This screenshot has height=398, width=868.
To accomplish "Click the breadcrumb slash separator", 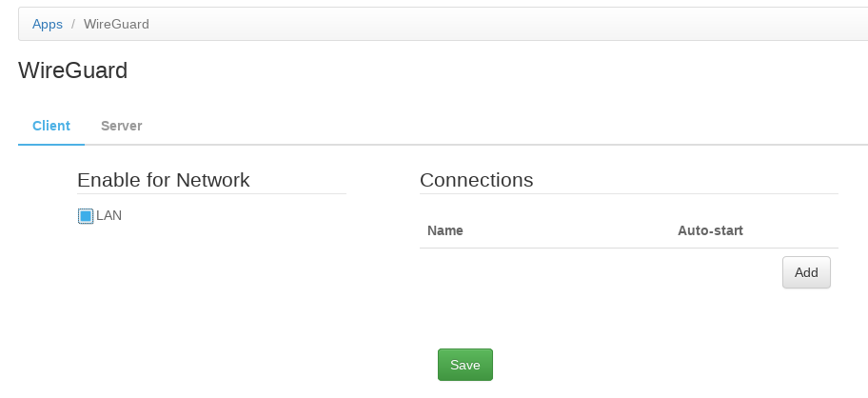I will click(73, 24).
